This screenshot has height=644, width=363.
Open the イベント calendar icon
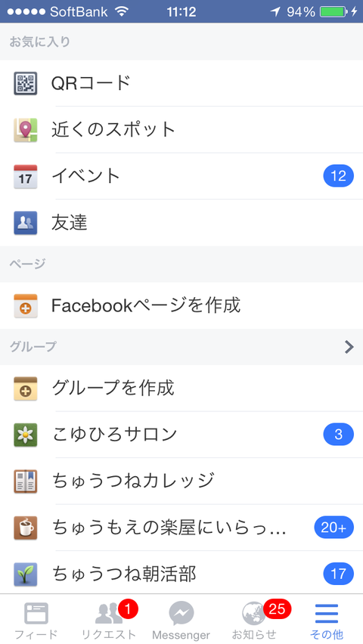click(x=26, y=177)
